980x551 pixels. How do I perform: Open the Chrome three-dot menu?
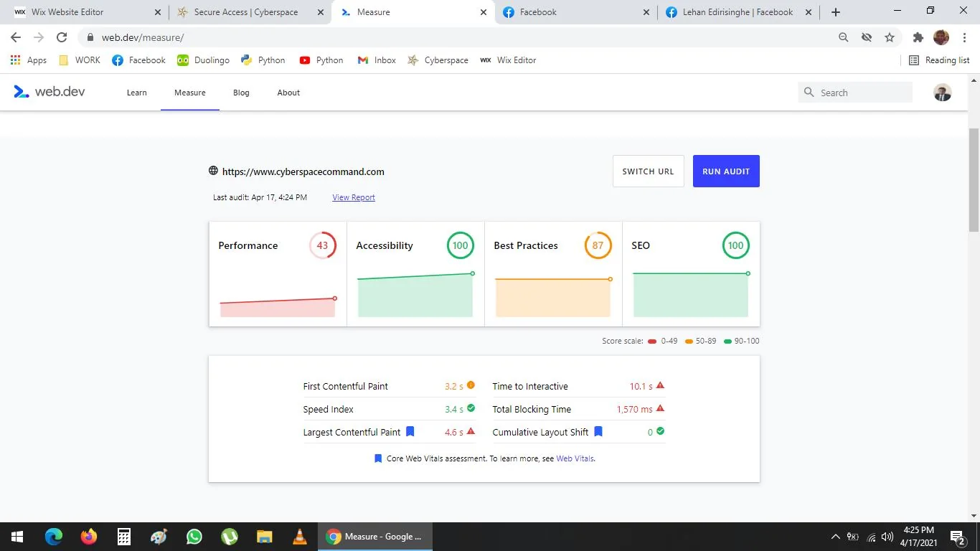(x=963, y=37)
